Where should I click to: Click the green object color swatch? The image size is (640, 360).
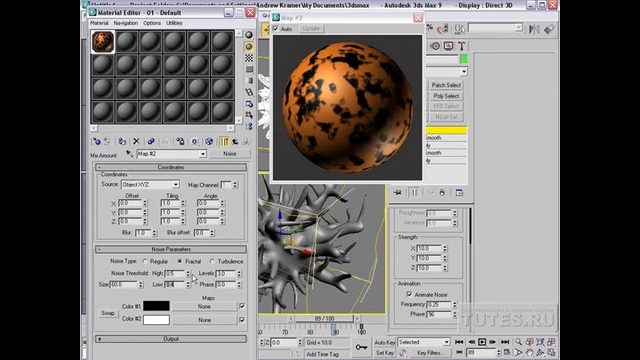[x=464, y=59]
